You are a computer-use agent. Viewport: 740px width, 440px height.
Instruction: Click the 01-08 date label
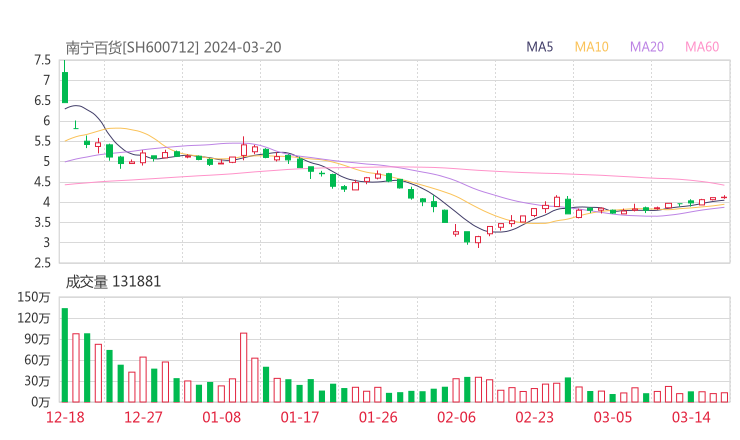(x=221, y=417)
